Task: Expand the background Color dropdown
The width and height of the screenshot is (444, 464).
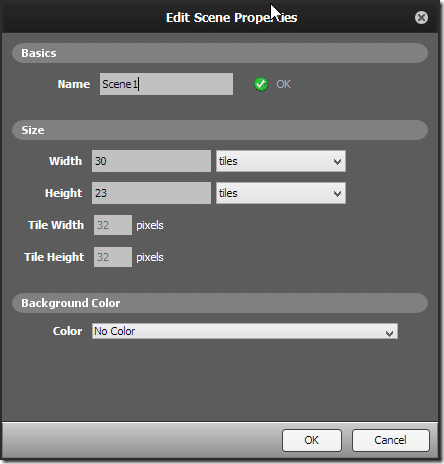Action: pos(245,331)
